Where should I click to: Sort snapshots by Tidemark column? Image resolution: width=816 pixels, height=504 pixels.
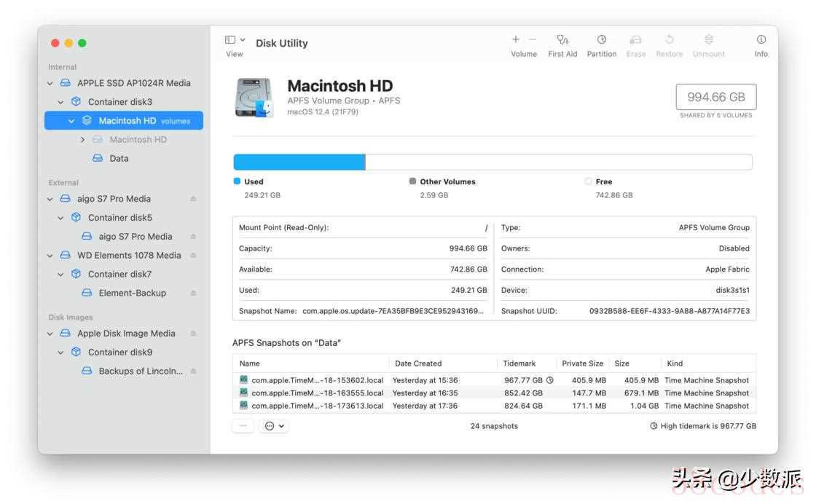[x=519, y=363]
